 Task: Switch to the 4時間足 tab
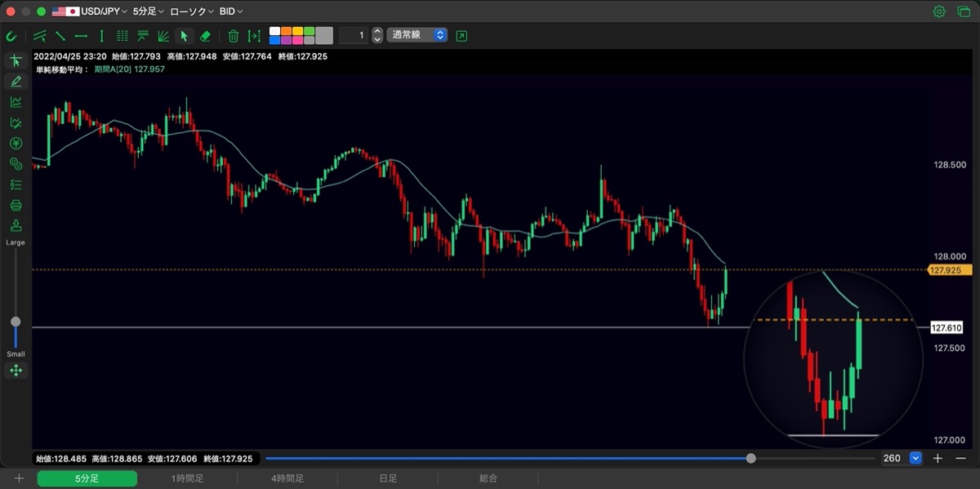click(287, 478)
